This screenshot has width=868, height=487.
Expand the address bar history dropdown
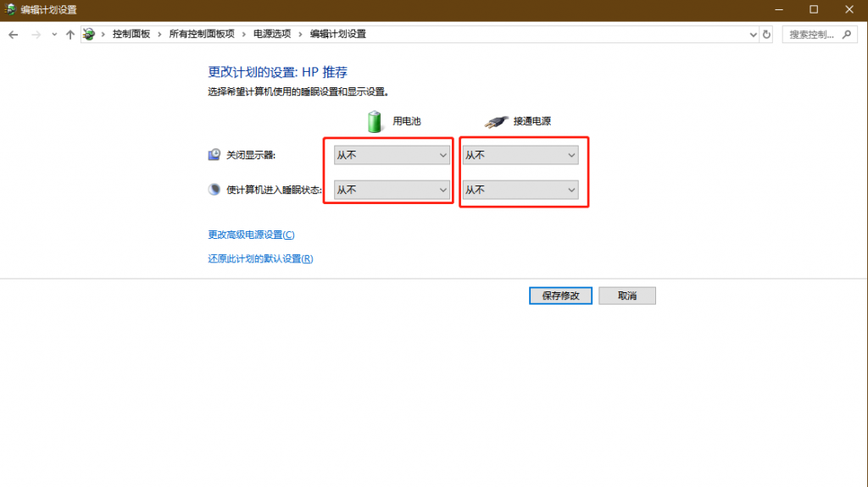pos(754,35)
